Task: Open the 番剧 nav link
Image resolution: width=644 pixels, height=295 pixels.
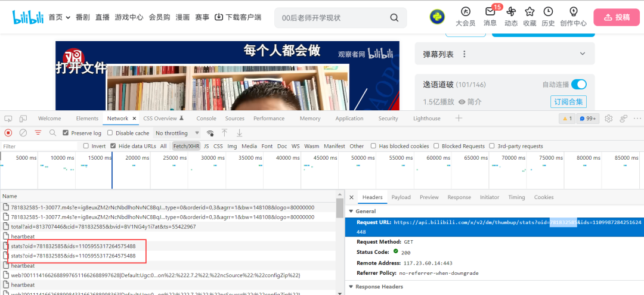Action: [x=82, y=17]
